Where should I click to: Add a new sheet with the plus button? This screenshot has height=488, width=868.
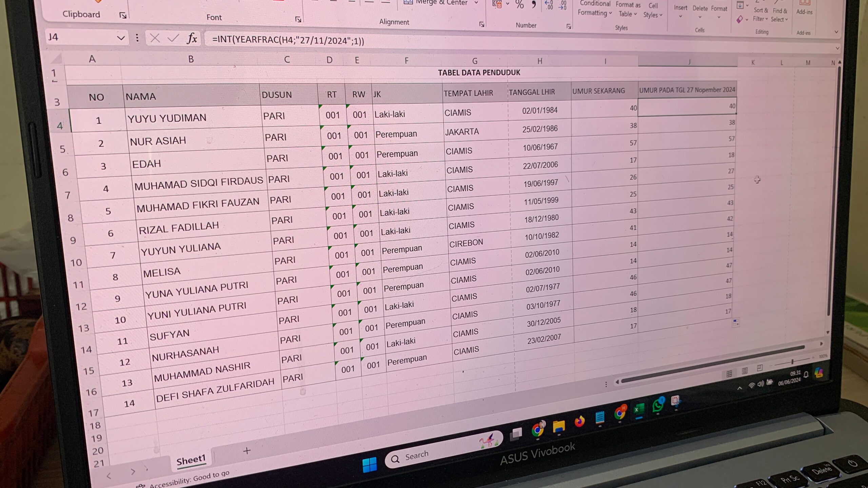(x=246, y=451)
